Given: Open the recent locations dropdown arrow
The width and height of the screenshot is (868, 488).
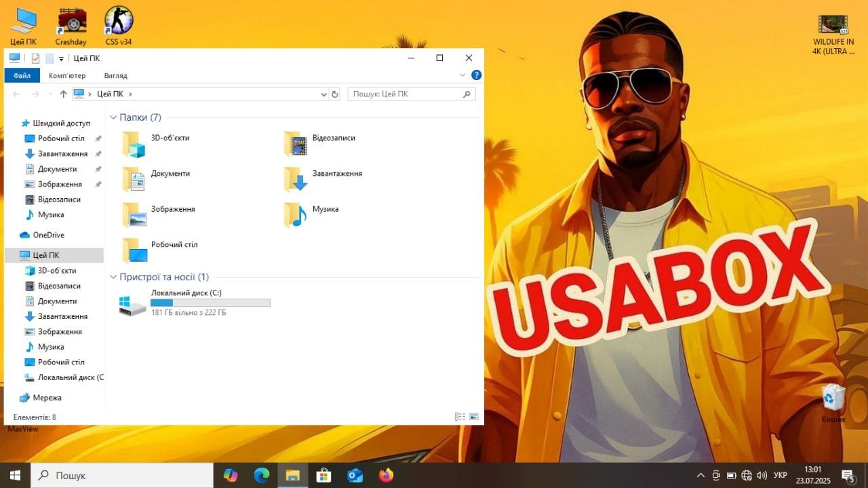Looking at the screenshot, I should click(50, 94).
